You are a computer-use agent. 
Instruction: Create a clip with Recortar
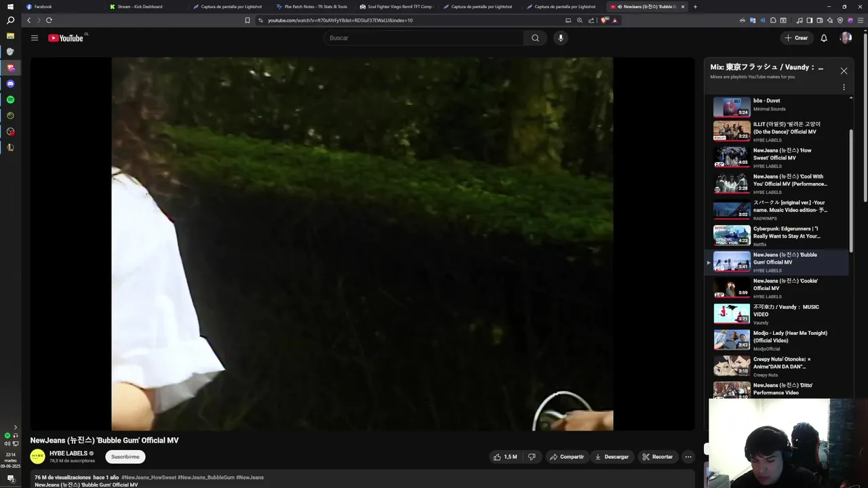pos(658,457)
